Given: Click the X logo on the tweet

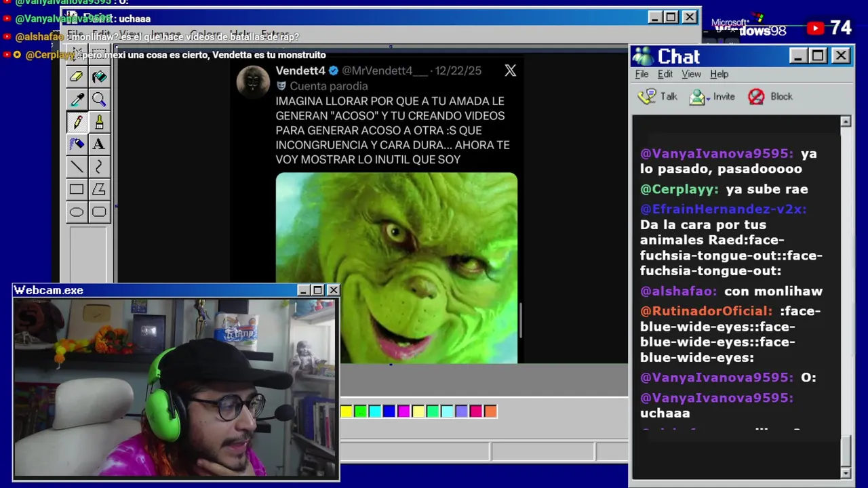Looking at the screenshot, I should pos(510,70).
